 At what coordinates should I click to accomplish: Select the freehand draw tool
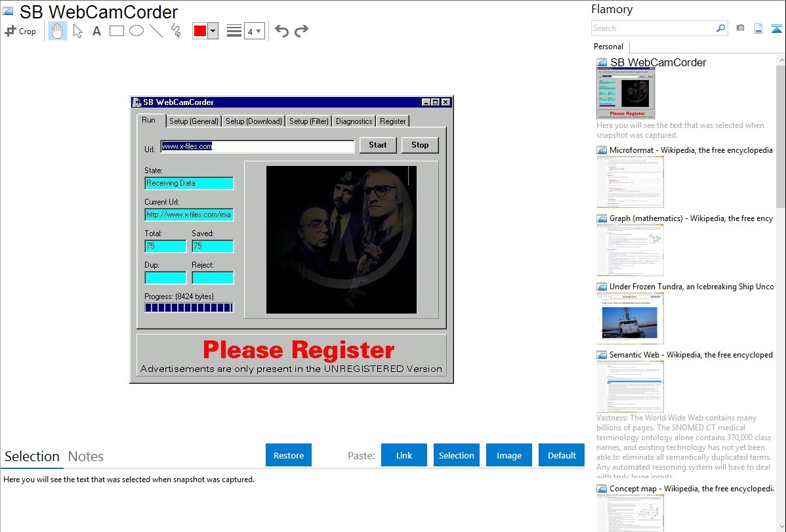[176, 31]
